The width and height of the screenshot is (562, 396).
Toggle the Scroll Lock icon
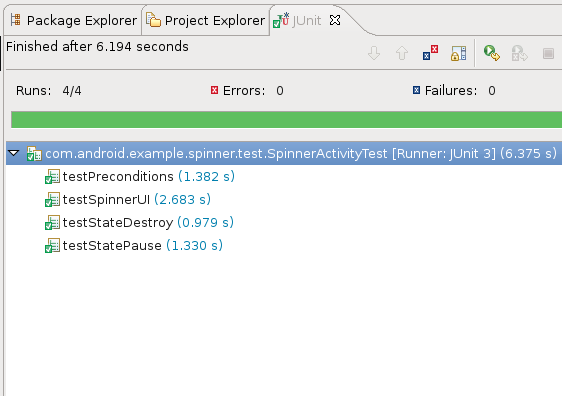[x=458, y=53]
